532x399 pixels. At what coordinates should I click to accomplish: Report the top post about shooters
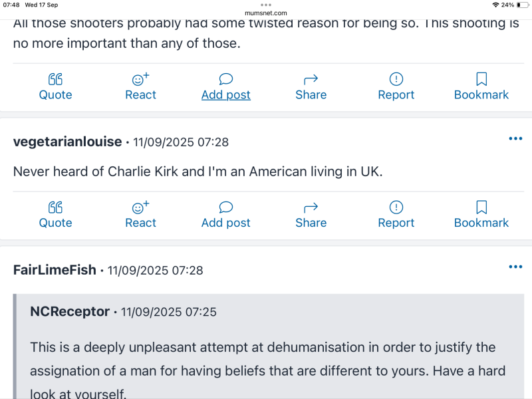coord(396,87)
